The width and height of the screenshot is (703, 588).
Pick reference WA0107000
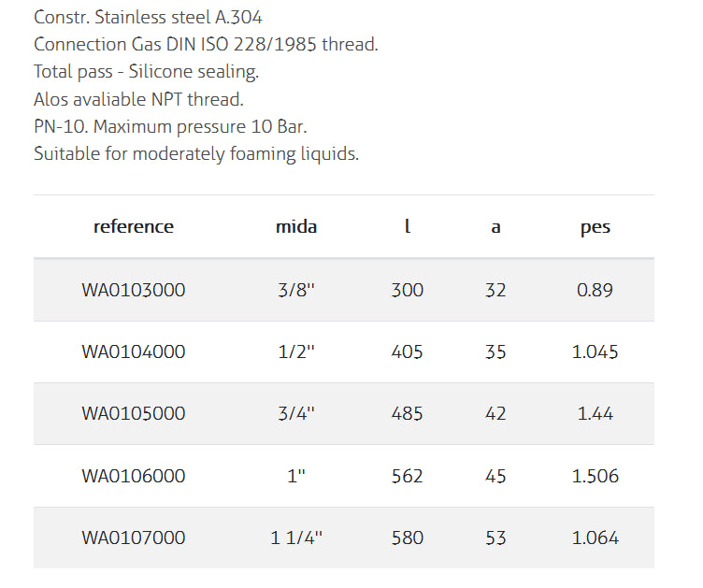point(134,538)
